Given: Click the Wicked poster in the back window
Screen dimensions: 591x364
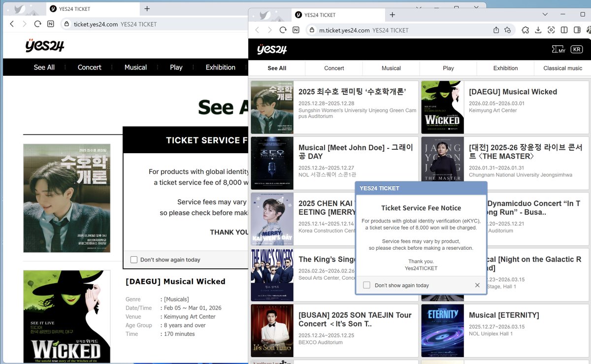Looking at the screenshot, I should [66, 317].
